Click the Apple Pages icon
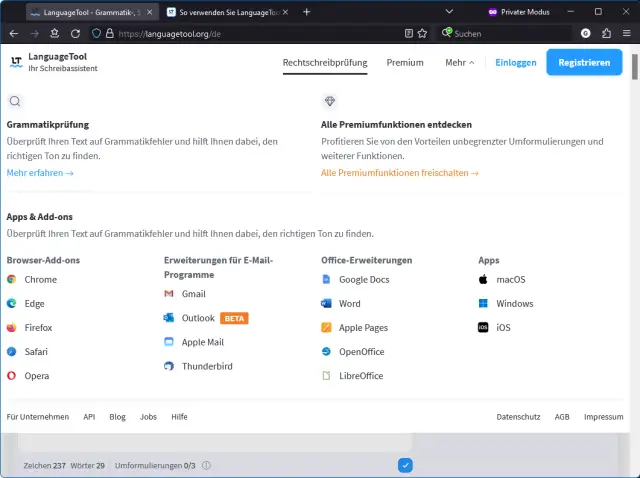This screenshot has height=478, width=640. pos(326,327)
